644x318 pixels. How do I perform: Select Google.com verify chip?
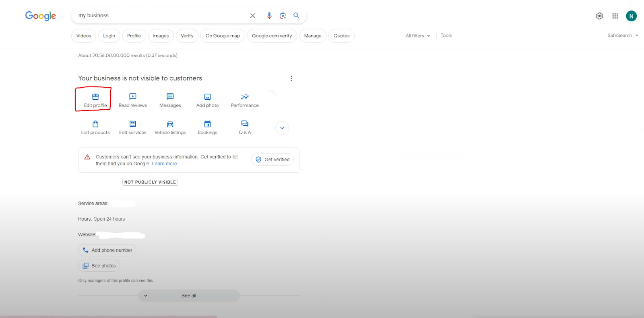pyautogui.click(x=272, y=36)
